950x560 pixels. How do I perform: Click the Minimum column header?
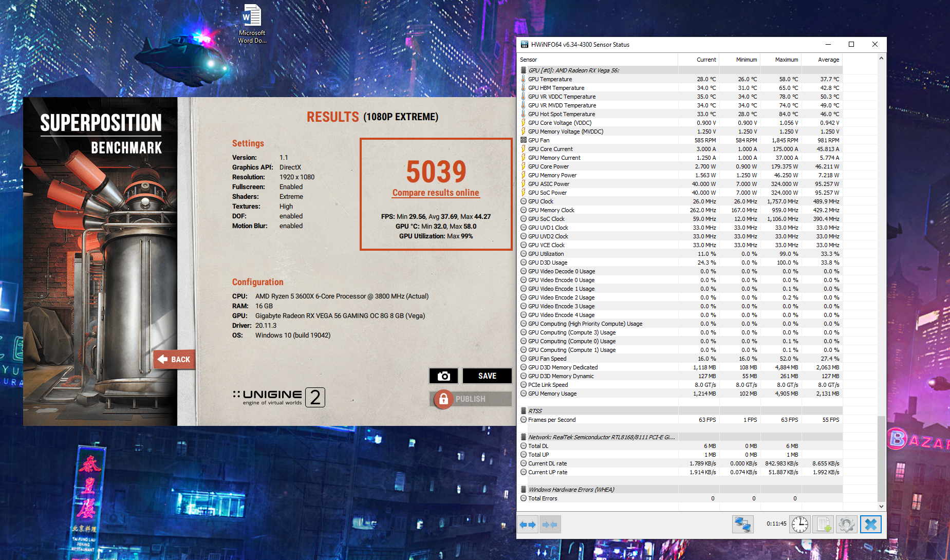click(x=740, y=60)
